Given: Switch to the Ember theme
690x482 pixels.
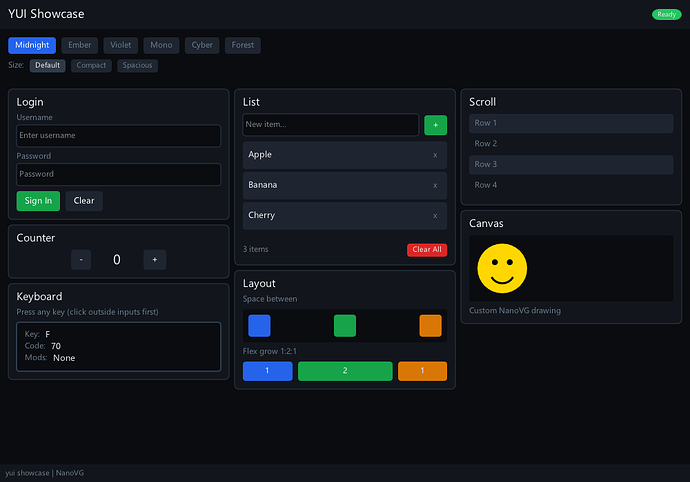Looking at the screenshot, I should pyautogui.click(x=80, y=45).
